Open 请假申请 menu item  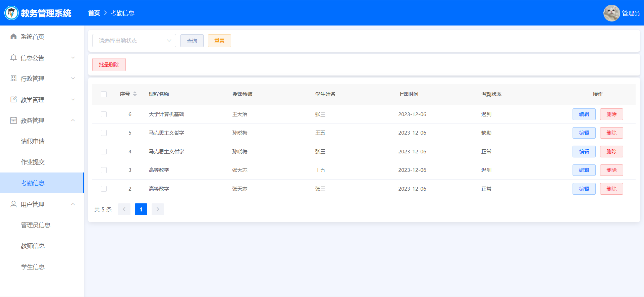pyautogui.click(x=42, y=141)
